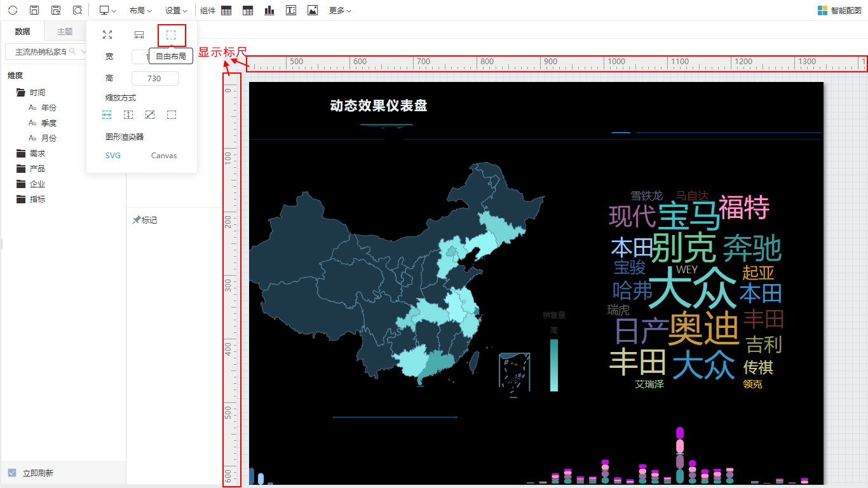Open the 更多 dropdown
868x488 pixels.
click(x=340, y=11)
